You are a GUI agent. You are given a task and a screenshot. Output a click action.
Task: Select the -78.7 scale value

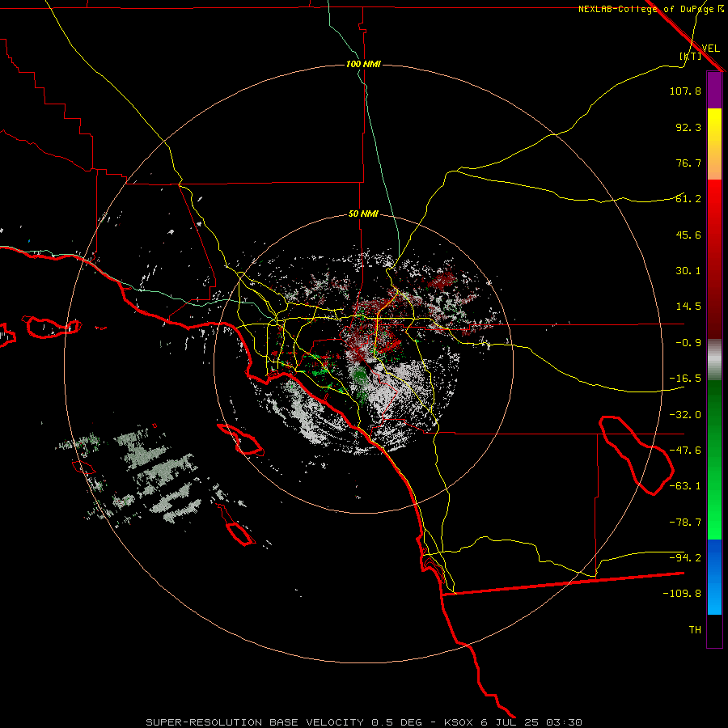coord(685,523)
